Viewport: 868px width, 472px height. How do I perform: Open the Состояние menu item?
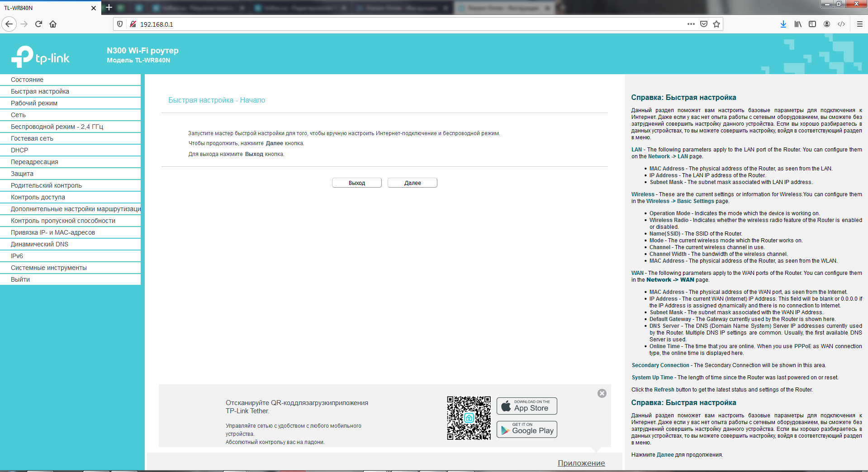70,80
